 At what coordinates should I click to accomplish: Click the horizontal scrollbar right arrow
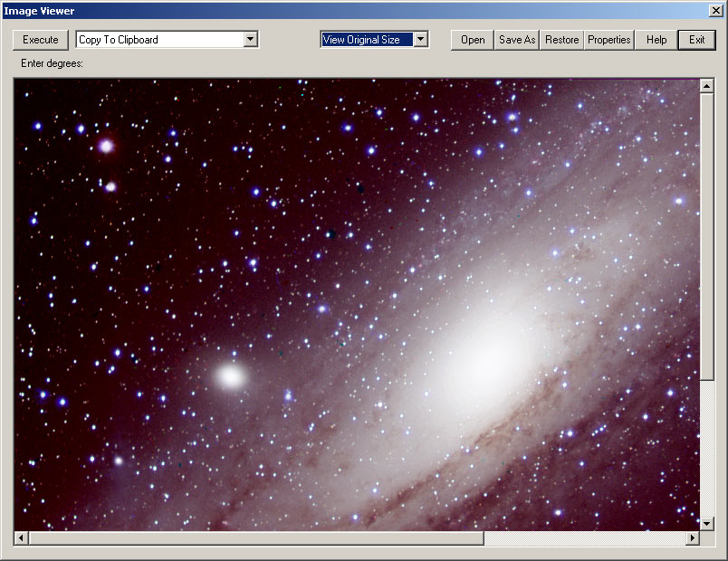[693, 538]
